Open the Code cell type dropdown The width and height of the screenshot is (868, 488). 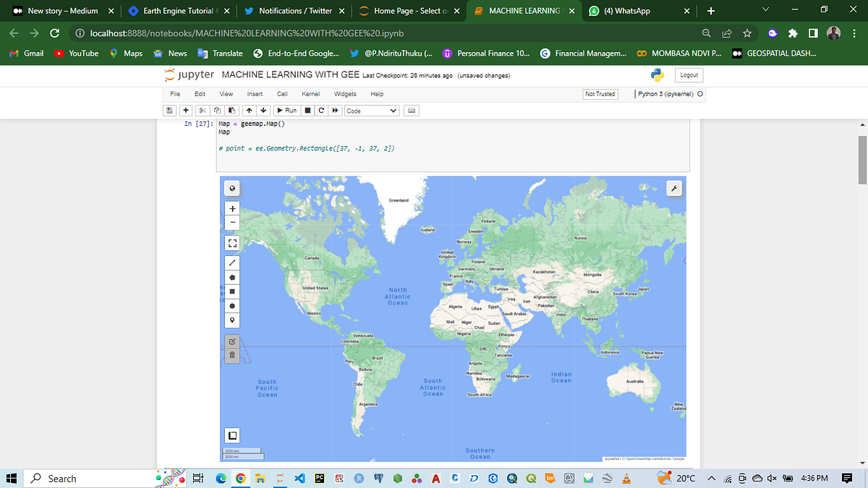[371, 110]
